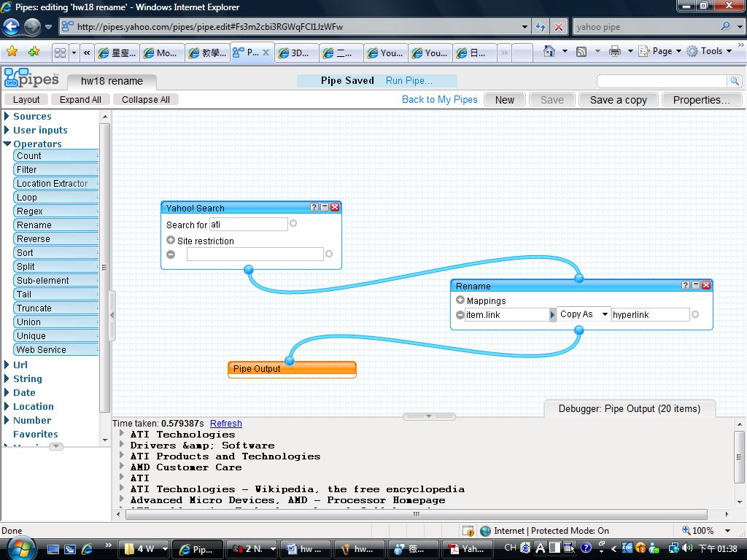This screenshot has width=747, height=560.
Task: Click the hyperlink text field in Rename
Action: point(650,314)
